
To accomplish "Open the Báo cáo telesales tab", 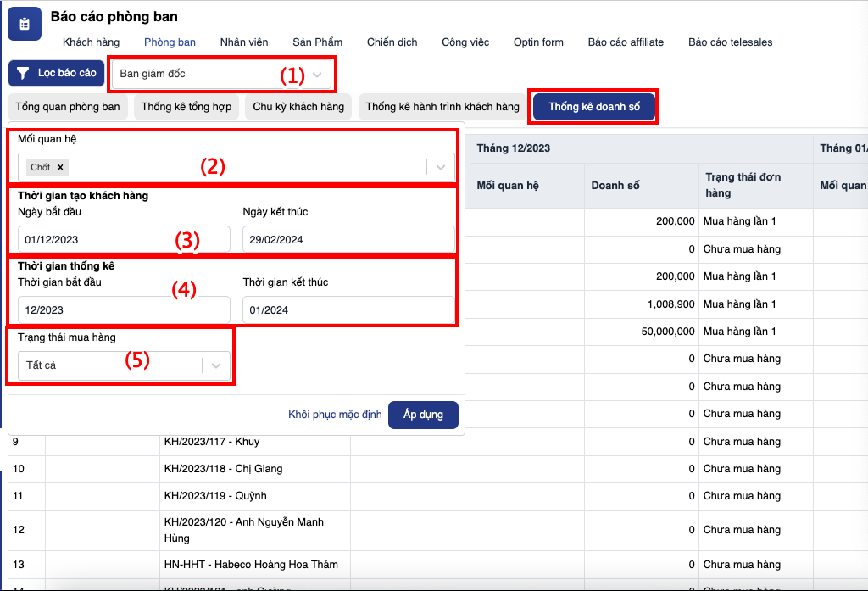I will [x=730, y=42].
